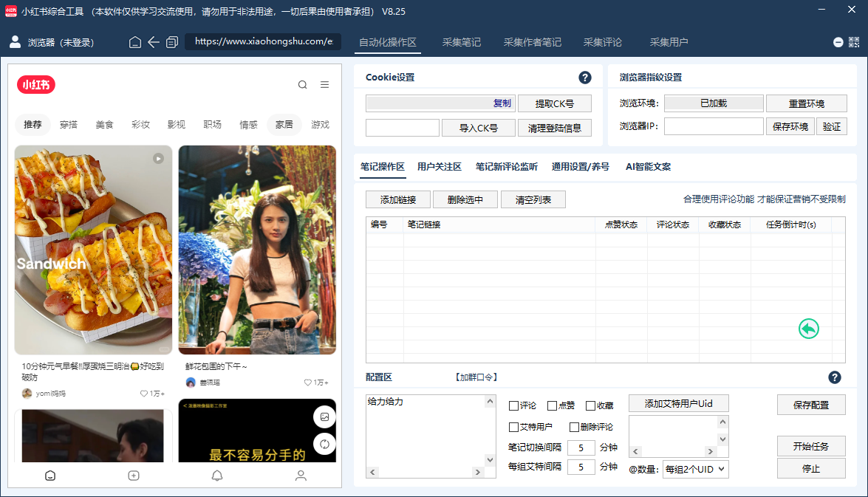Open the QR code icon in header
Image resolution: width=868 pixels, height=497 pixels.
(x=854, y=42)
